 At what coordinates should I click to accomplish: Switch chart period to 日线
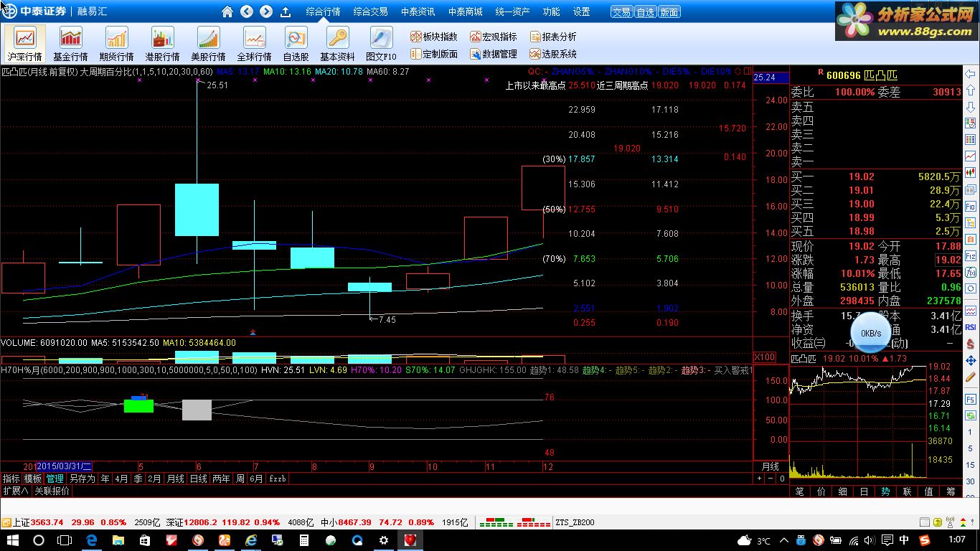click(x=198, y=479)
